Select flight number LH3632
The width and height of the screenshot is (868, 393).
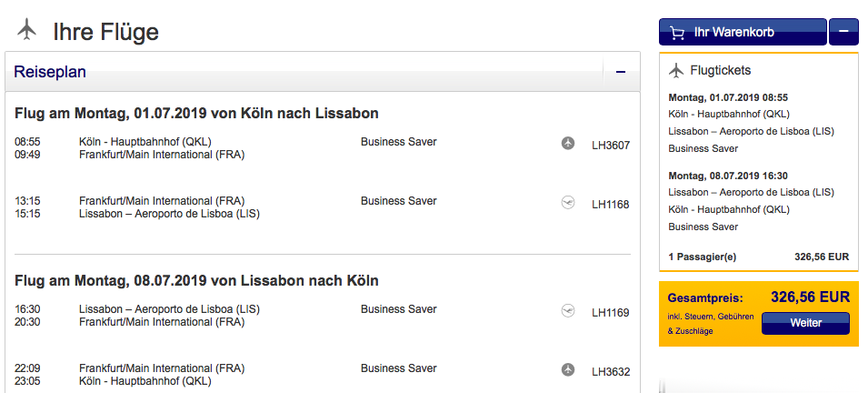click(610, 371)
